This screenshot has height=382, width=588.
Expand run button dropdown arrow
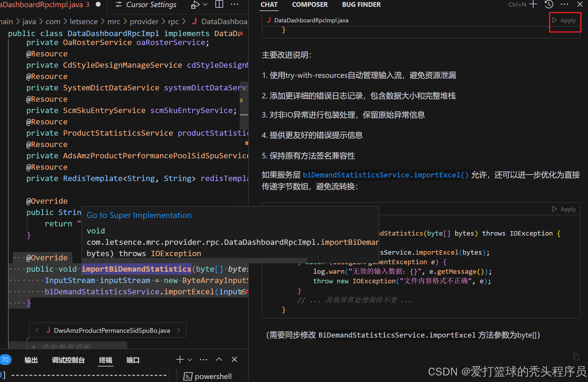(x=205, y=5)
